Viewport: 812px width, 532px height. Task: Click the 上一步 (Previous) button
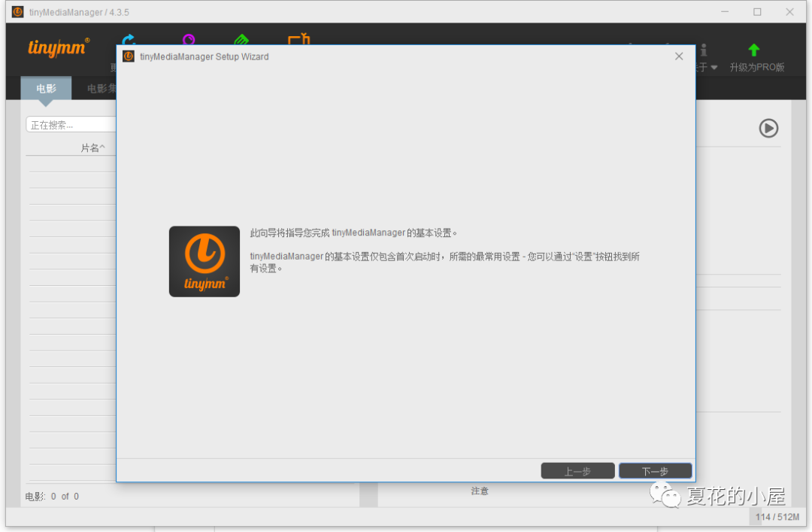click(577, 471)
